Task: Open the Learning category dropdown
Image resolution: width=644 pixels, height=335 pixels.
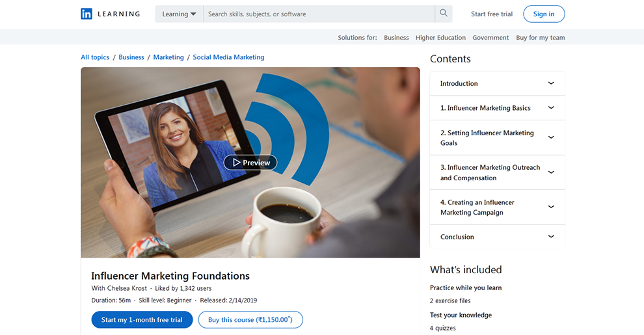Action: pyautogui.click(x=179, y=14)
